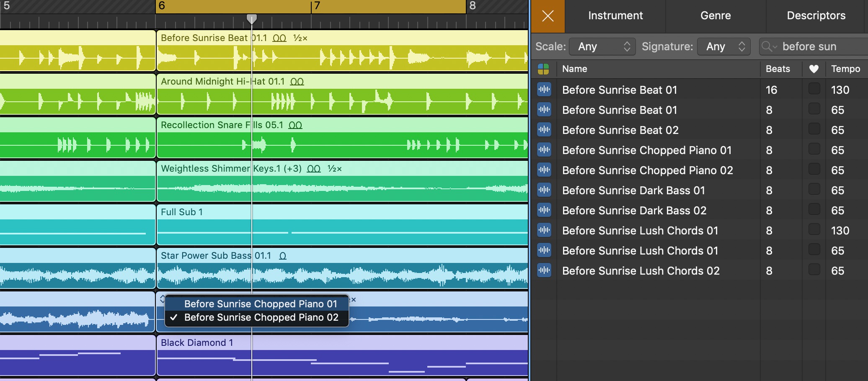Switch to the Genre tab
Screen dimensions: 868x381
[715, 16]
